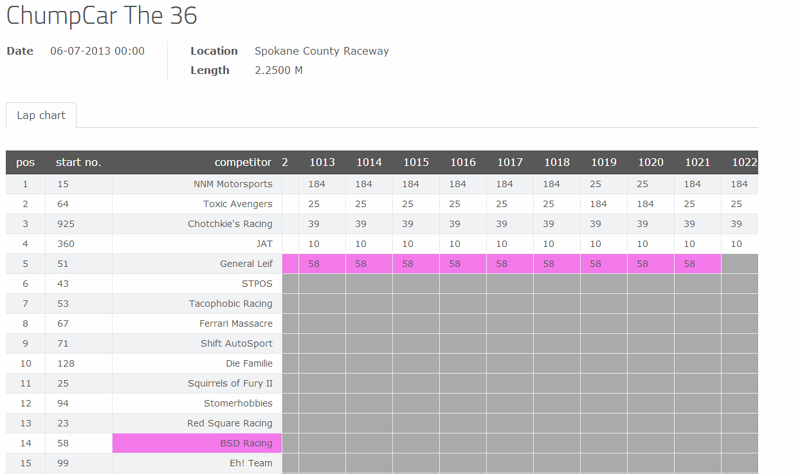This screenshot has width=800, height=474.
Task: Select the Toxic Avengers competitor row
Action: [x=238, y=204]
